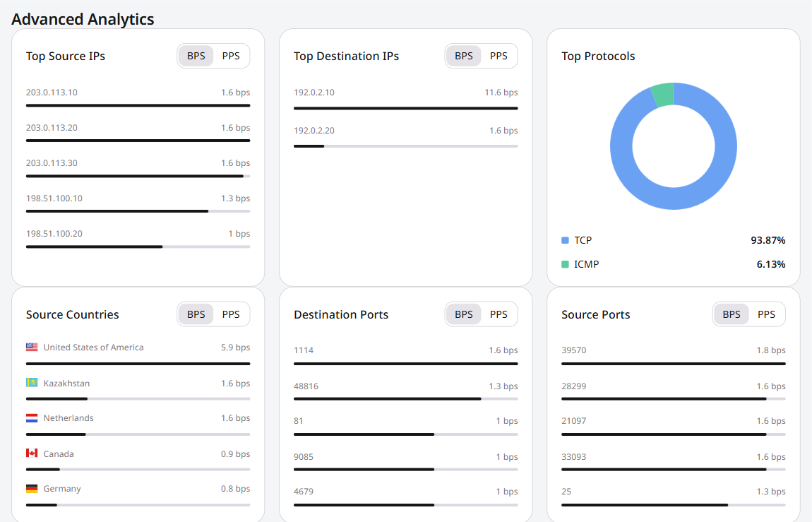Click the green ICMP legend swatch
Screen dimensions: 812x522
565,264
